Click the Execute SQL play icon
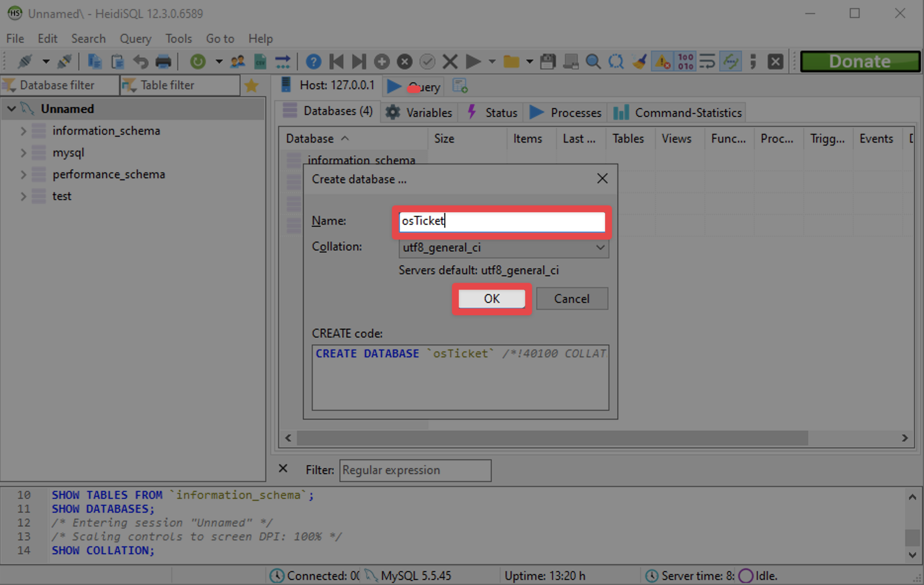Image resolution: width=924 pixels, height=585 pixels. pos(473,61)
